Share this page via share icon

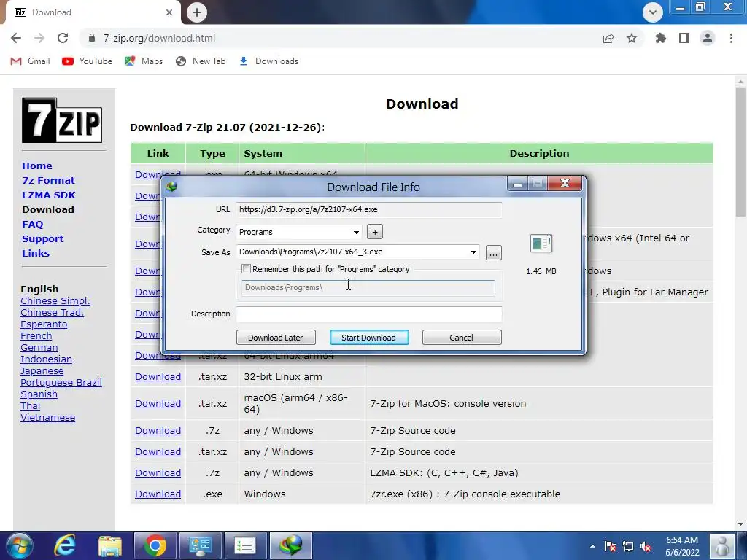(608, 38)
